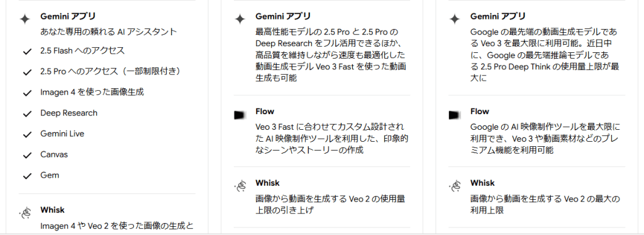Open the Flow heading in middle column

[x=265, y=112]
